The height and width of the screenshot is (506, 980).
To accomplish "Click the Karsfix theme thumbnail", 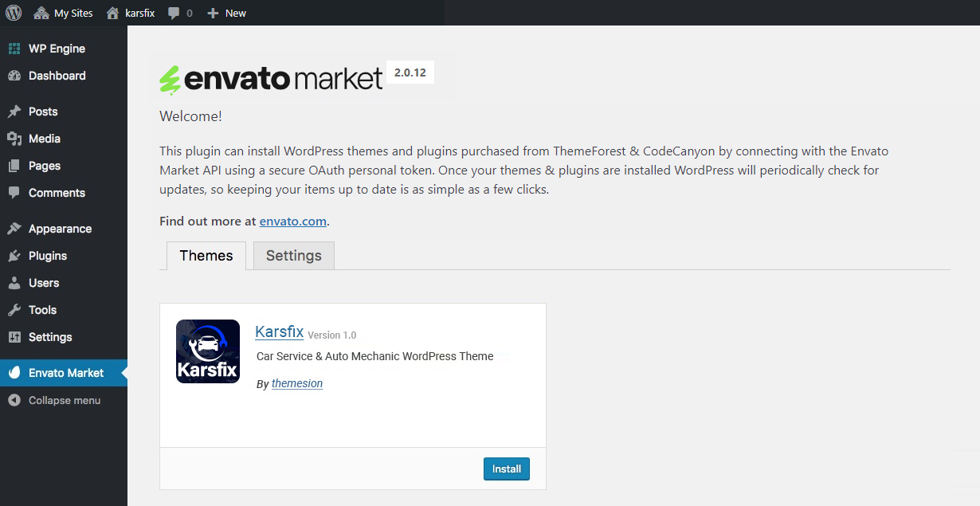I will [208, 351].
